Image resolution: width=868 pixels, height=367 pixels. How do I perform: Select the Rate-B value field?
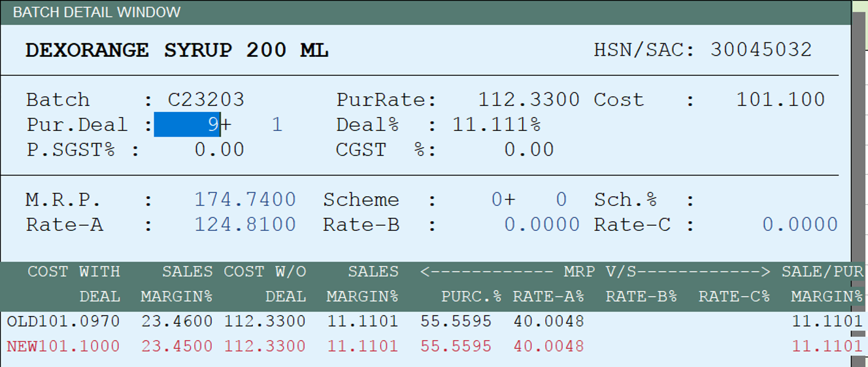point(542,224)
